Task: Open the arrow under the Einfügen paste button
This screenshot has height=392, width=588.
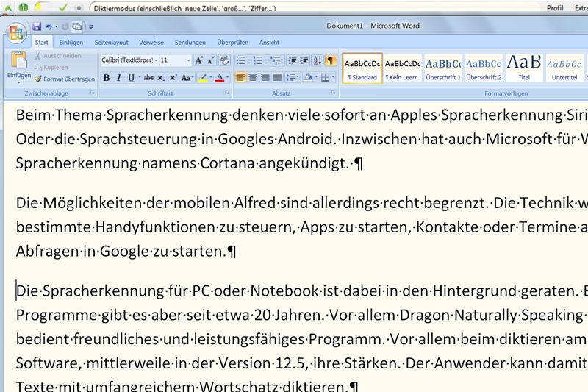Action: (x=19, y=82)
